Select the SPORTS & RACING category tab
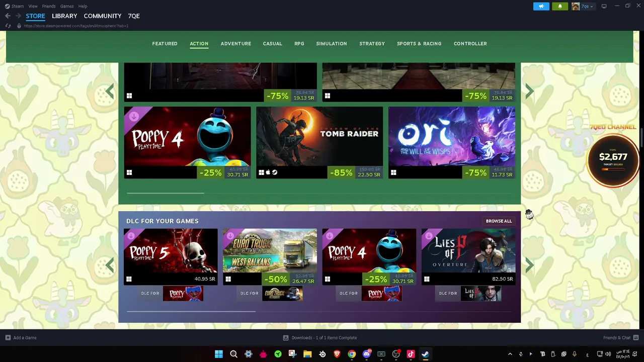 point(419,44)
